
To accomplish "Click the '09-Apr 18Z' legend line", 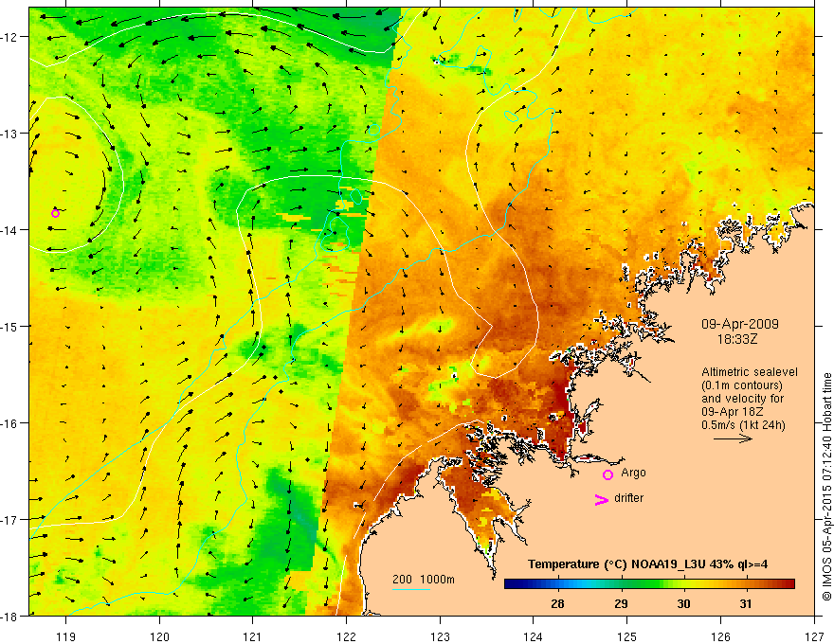I will (732, 412).
